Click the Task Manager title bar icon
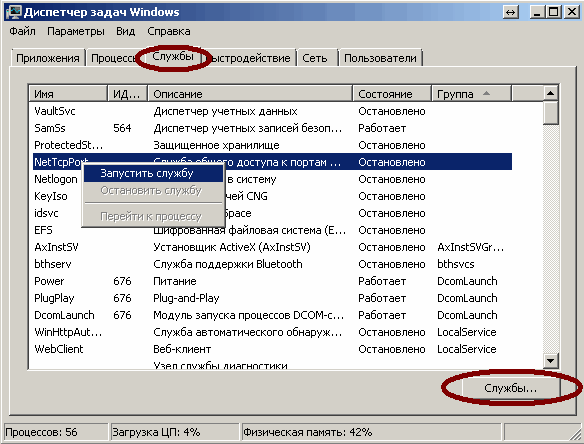 pyautogui.click(x=14, y=12)
